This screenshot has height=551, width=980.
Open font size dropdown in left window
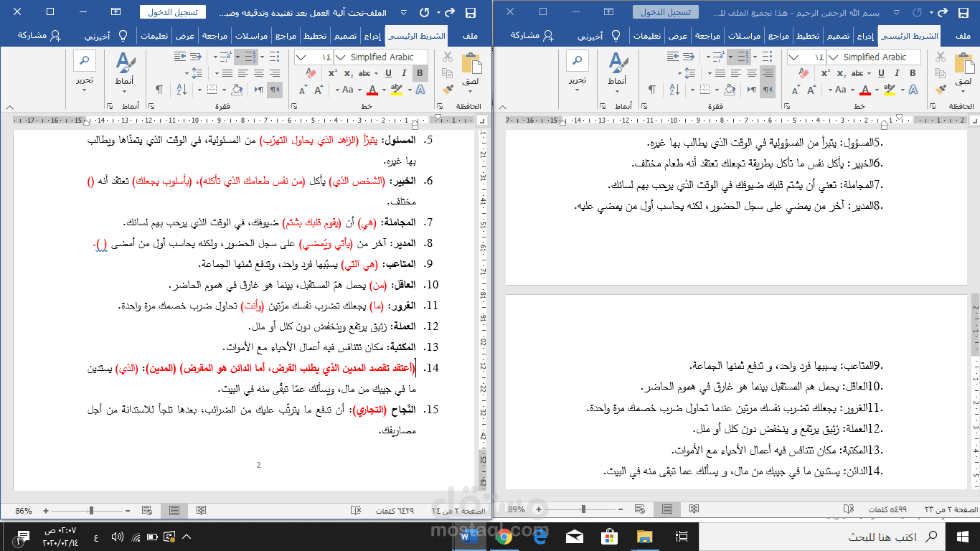(x=301, y=57)
